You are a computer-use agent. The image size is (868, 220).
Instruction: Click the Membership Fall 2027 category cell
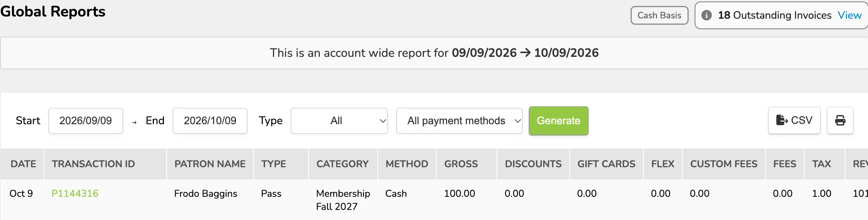[343, 200]
